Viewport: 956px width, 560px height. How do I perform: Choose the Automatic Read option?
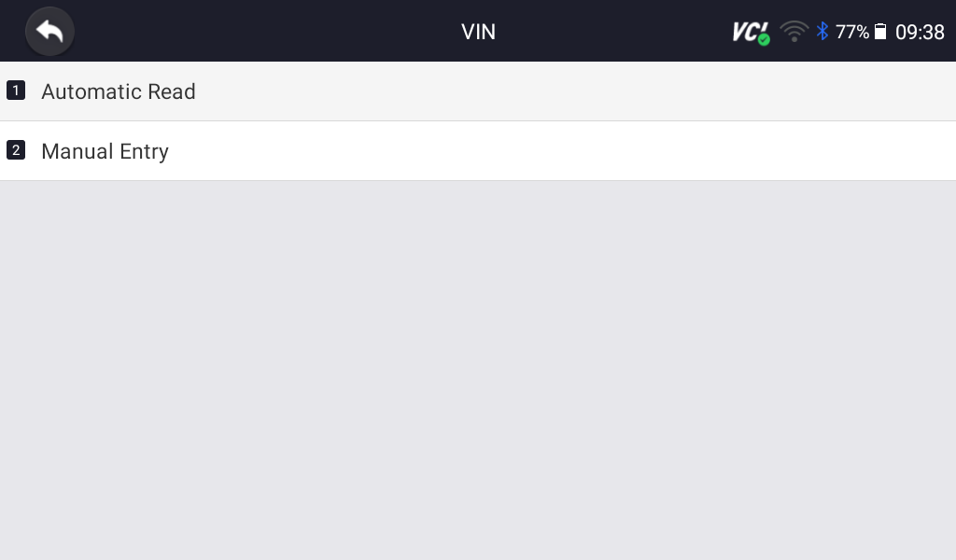(x=478, y=91)
